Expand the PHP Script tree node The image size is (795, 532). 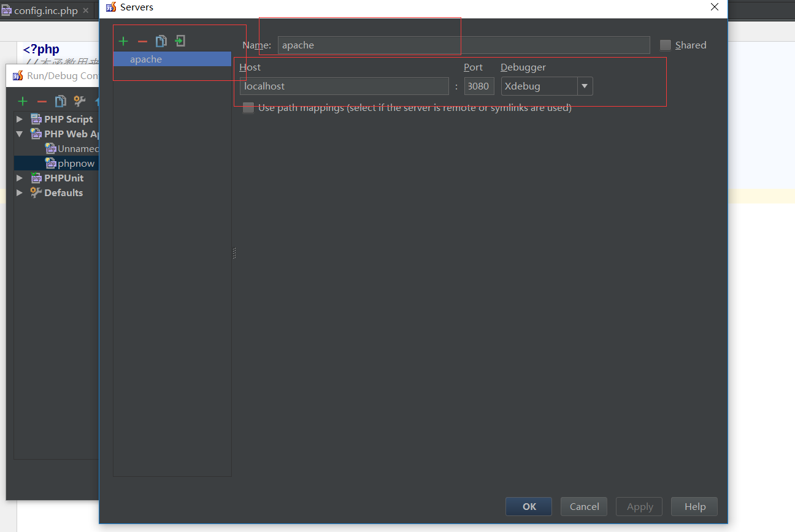click(20, 120)
